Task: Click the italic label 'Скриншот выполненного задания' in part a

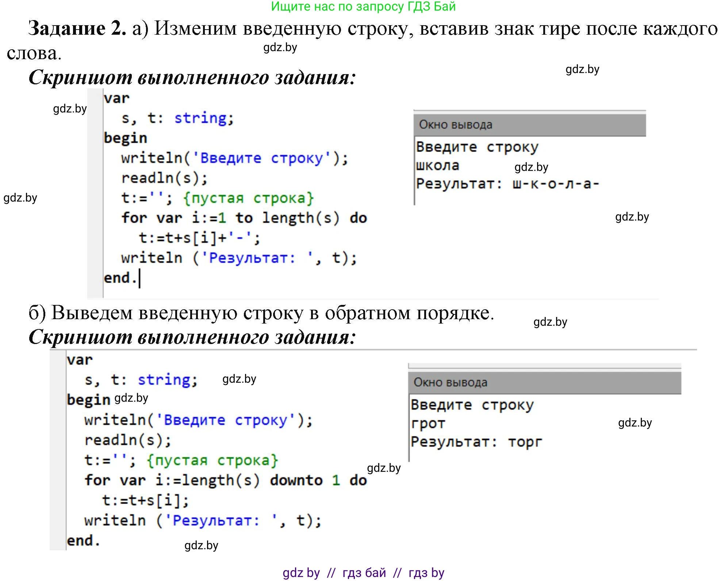Action: coord(194,78)
